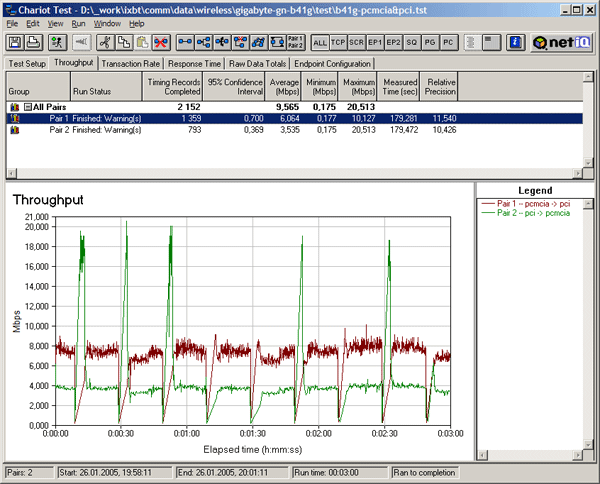This screenshot has width=600, height=484.
Task: Open the Run menu
Action: click(x=78, y=22)
